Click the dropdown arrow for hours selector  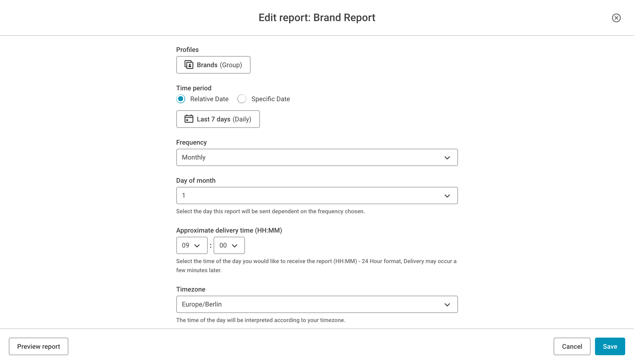[x=198, y=246]
